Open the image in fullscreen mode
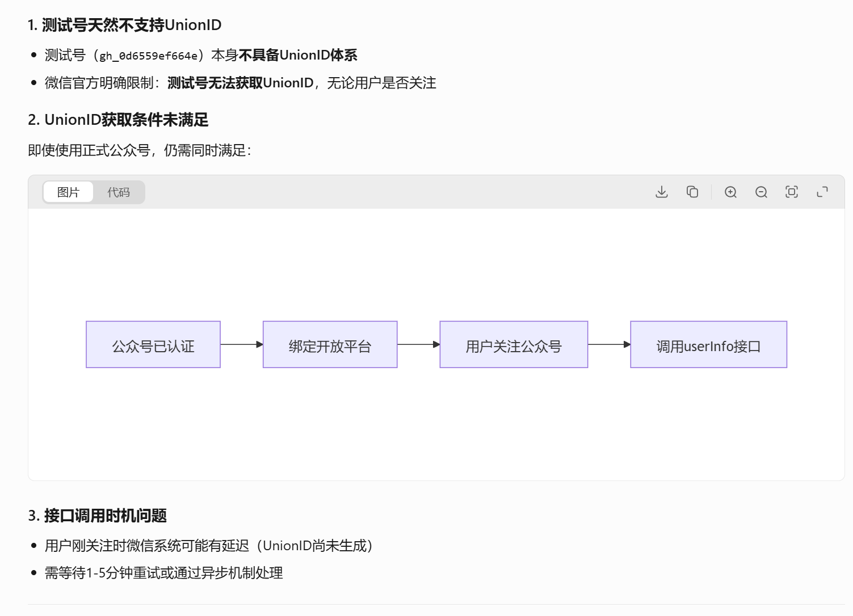This screenshot has height=616, width=853. tap(822, 192)
